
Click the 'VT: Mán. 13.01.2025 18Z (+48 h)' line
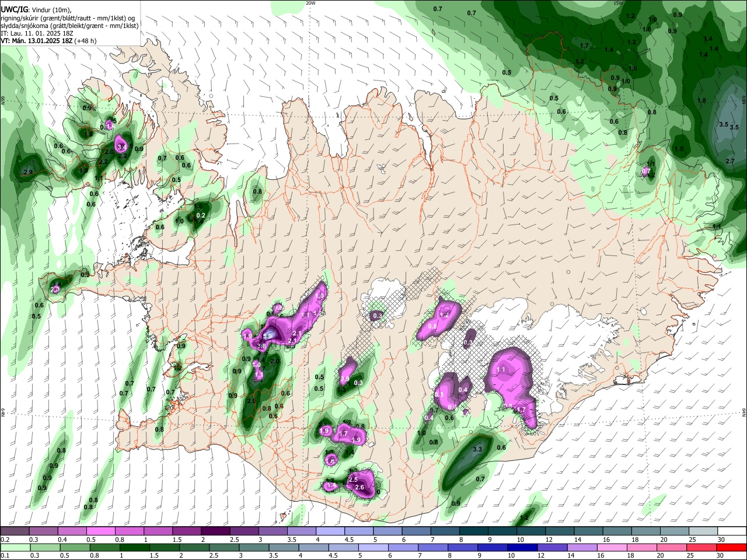(48, 41)
